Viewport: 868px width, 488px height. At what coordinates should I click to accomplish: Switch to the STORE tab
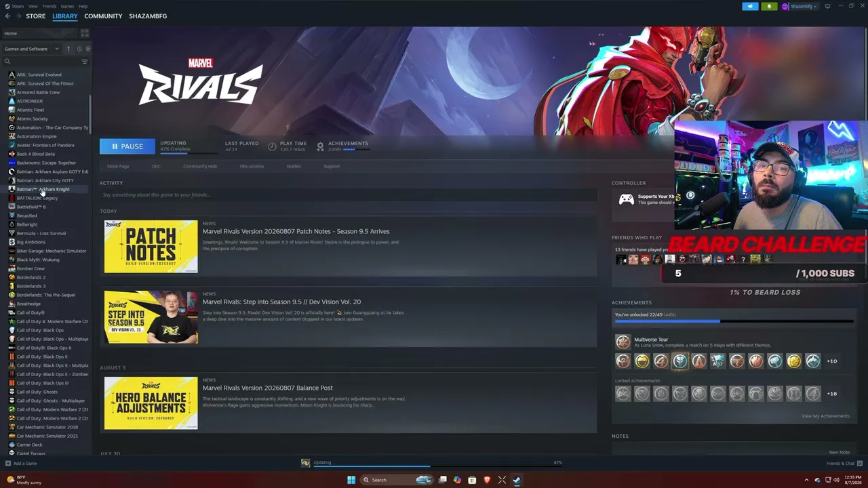point(35,16)
